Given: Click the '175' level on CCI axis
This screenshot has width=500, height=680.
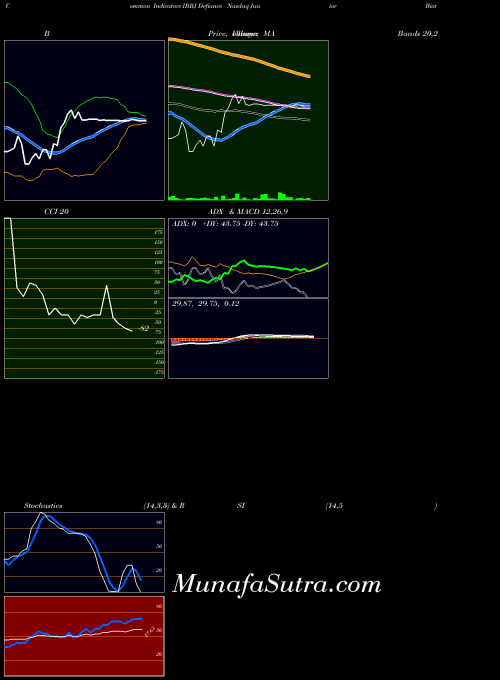Looking at the screenshot, I should (158, 232).
